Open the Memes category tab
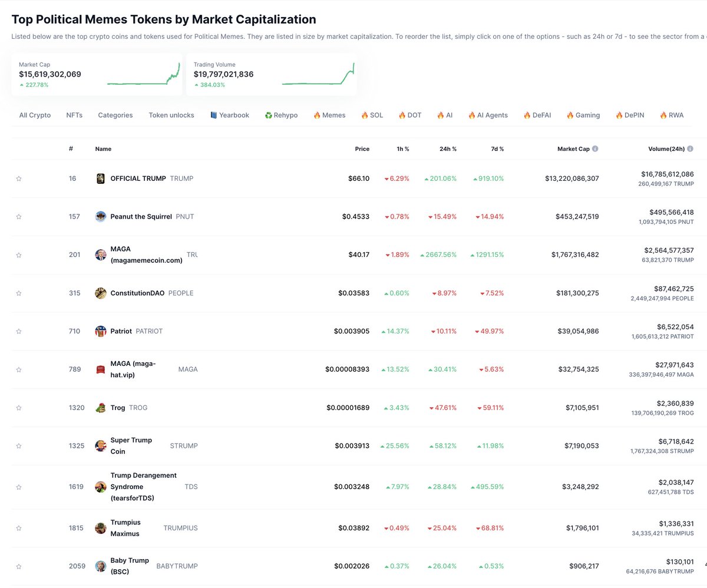The image size is (707, 588). [x=329, y=115]
